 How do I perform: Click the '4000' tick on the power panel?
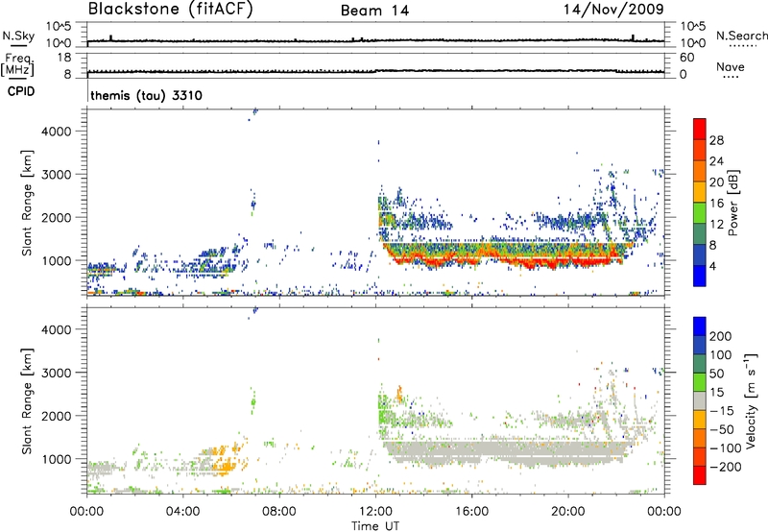click(57, 132)
